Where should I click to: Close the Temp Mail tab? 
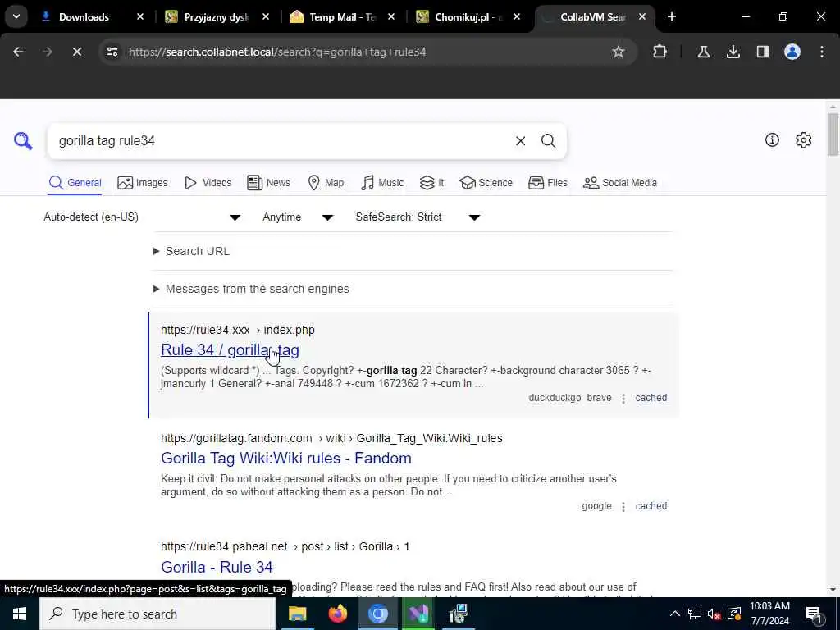(x=391, y=17)
